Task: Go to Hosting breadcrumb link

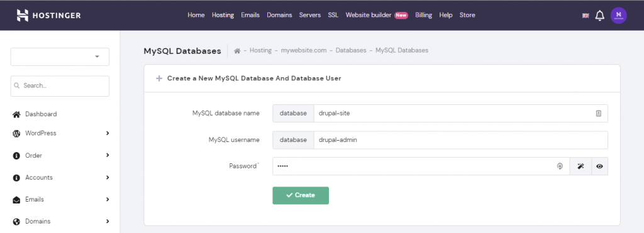Action: tap(260, 50)
